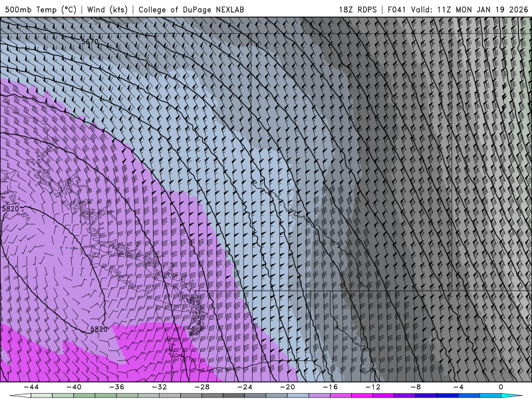Select the -12 temperature scale label

(373, 387)
